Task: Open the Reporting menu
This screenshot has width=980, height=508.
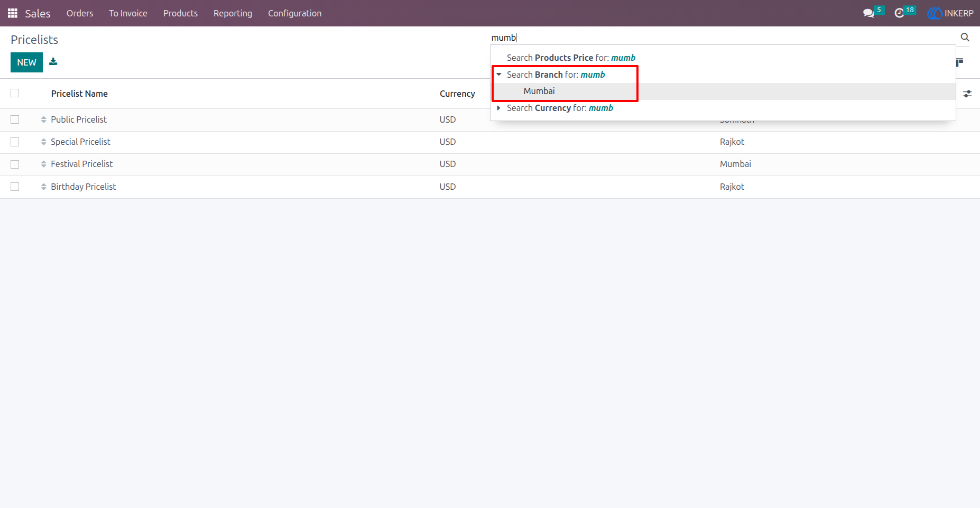Action: pyautogui.click(x=233, y=13)
